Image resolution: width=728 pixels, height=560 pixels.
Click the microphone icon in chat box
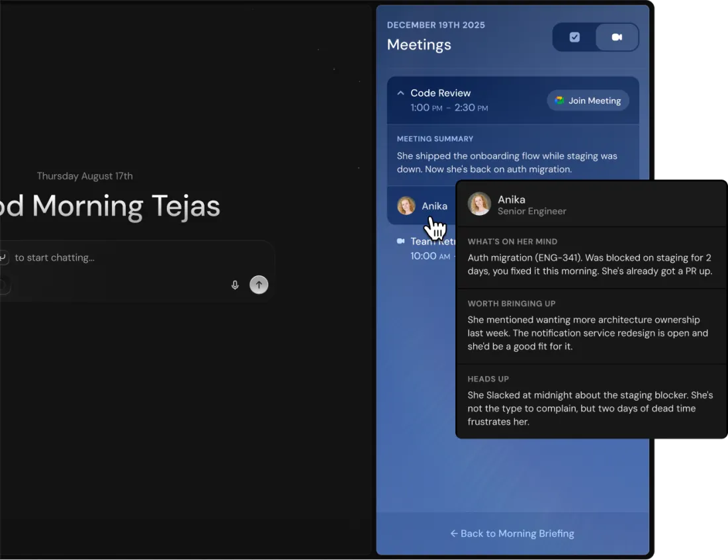(235, 285)
